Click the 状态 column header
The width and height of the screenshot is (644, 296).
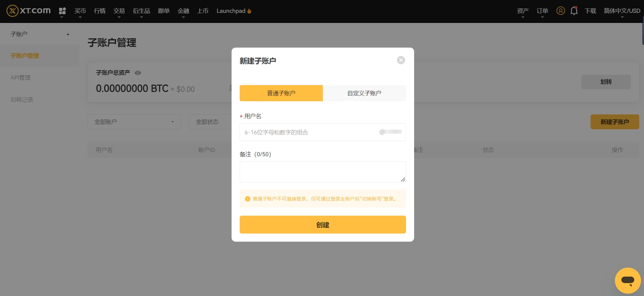tap(488, 150)
